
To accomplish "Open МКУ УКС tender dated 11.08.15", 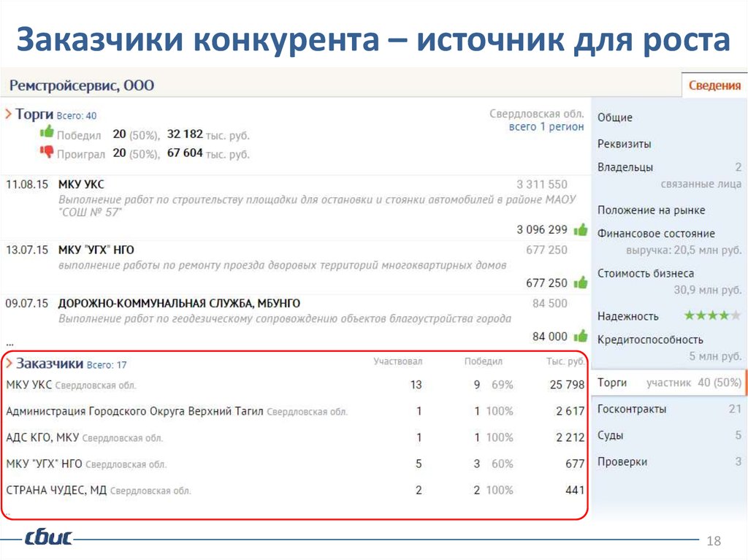I will click(x=81, y=184).
